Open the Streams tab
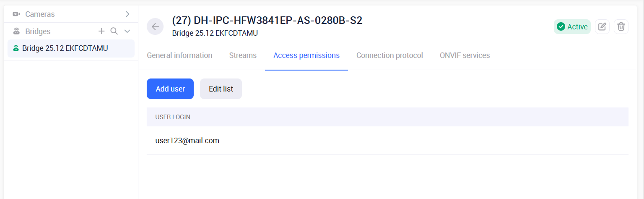This screenshot has width=644, height=199. pos(243,55)
